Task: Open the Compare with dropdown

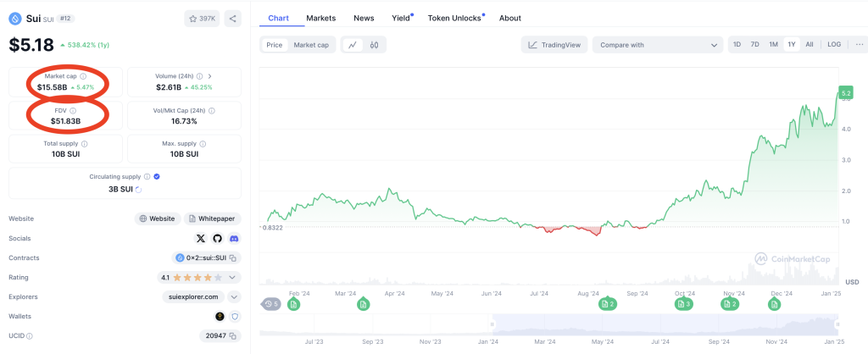Action: [658, 45]
